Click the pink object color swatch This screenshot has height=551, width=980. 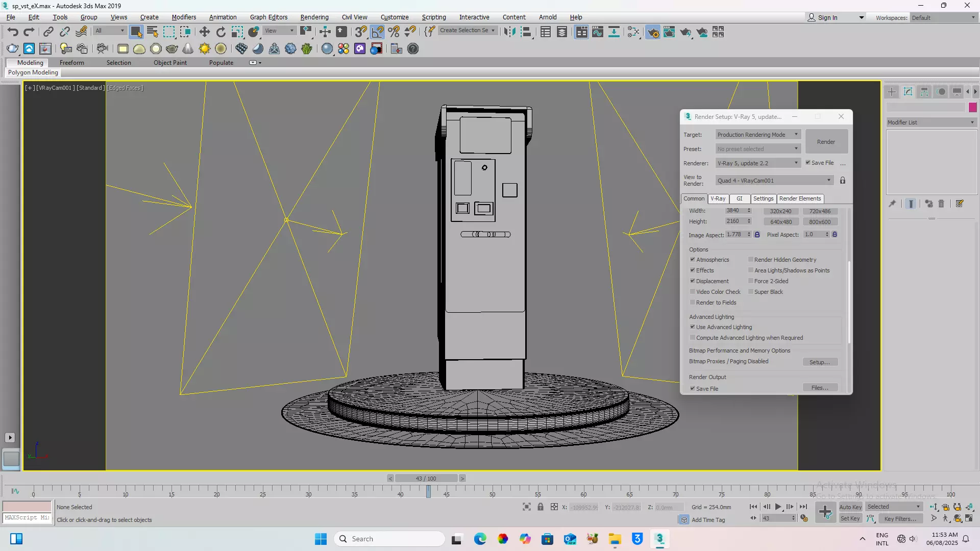click(x=972, y=107)
